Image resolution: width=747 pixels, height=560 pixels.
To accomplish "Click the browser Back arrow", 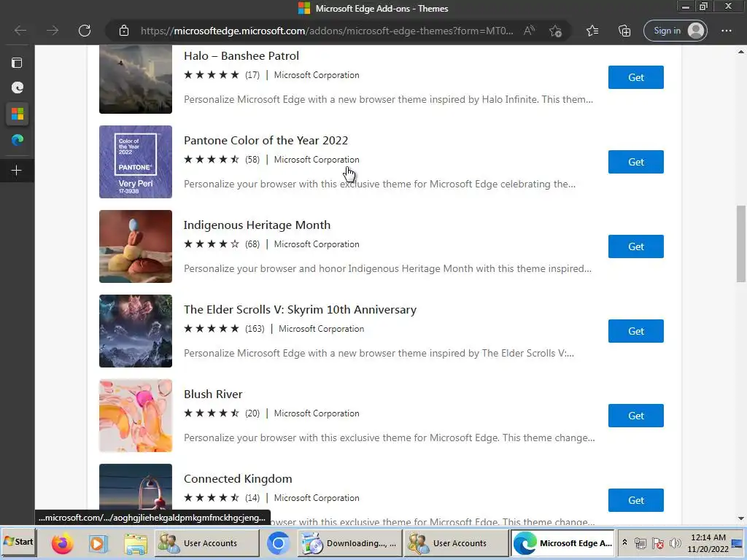I will [20, 31].
